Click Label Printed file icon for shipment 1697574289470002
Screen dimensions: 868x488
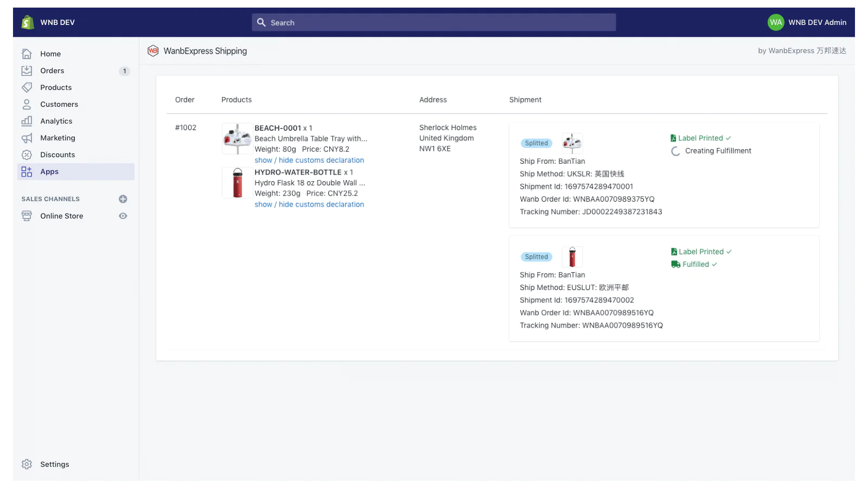[x=674, y=252]
